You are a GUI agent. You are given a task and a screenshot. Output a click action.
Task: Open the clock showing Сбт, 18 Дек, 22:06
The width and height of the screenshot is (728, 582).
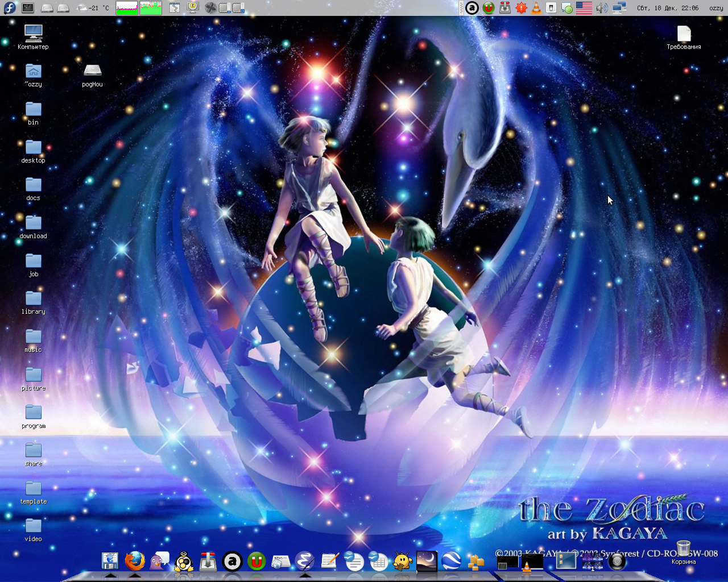(668, 8)
